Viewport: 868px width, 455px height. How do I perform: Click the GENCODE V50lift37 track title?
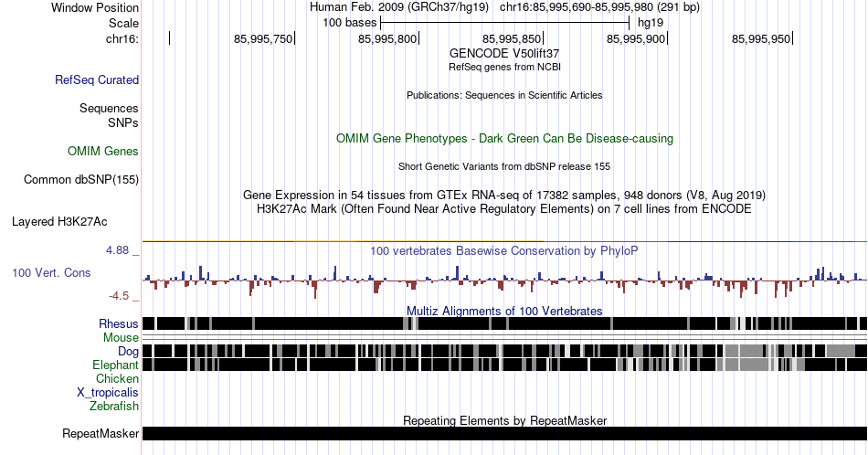(x=504, y=53)
